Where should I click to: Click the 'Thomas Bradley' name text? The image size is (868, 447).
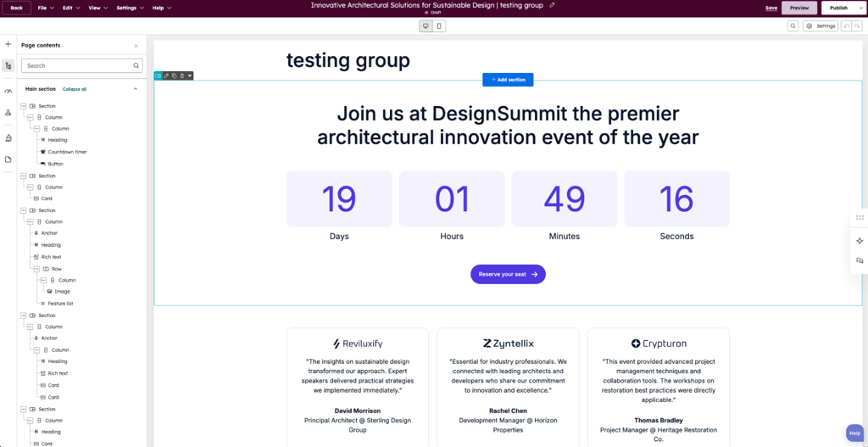659,421
